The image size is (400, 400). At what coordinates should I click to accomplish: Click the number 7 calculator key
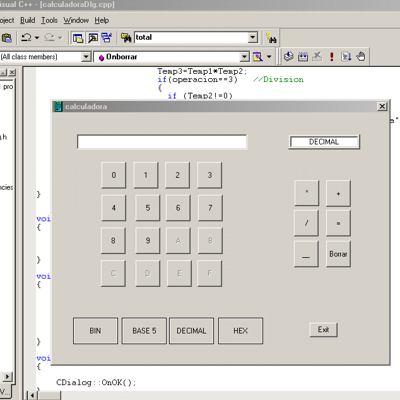click(210, 208)
